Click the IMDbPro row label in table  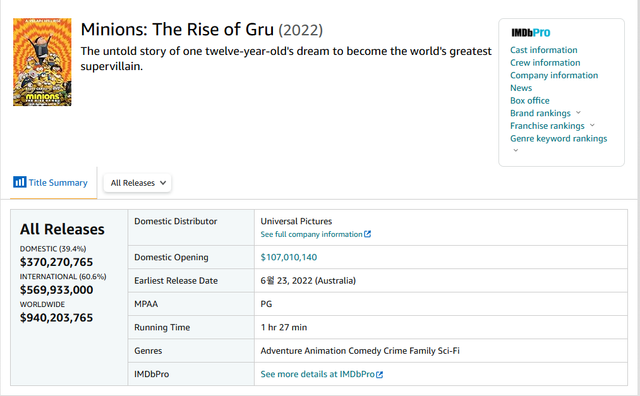click(x=151, y=374)
